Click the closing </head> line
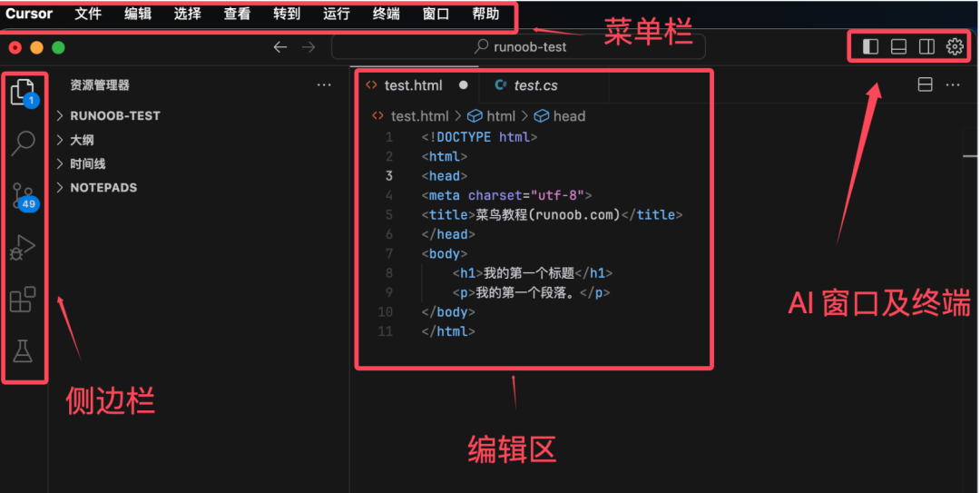 pyautogui.click(x=448, y=234)
